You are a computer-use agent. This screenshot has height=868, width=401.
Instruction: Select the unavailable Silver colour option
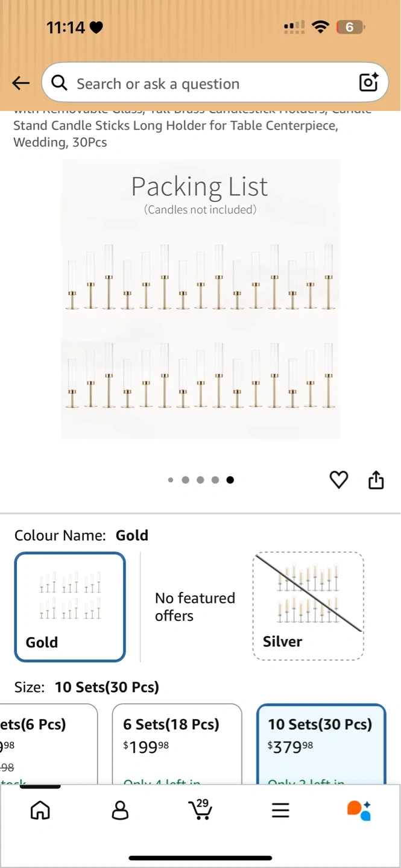pos(308,606)
